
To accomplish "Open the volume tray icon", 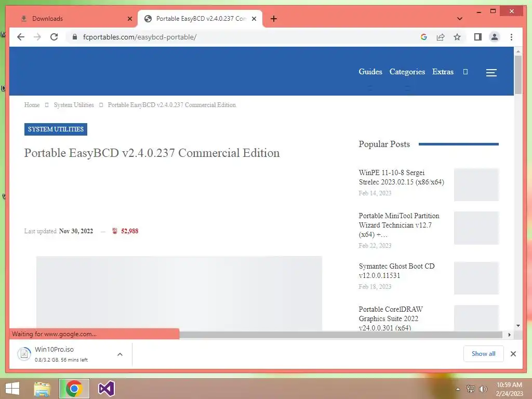I will (x=483, y=389).
